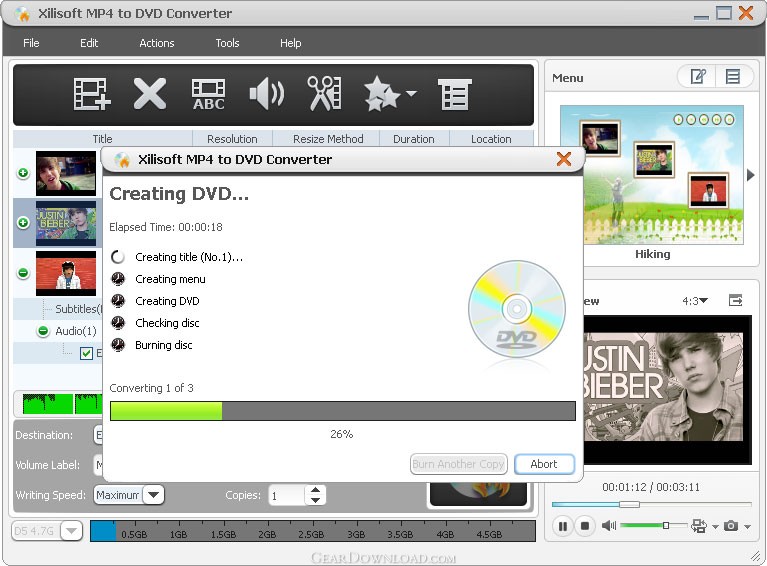Close the Creating DVD dialog
Screen dimensions: 767x566
[564, 158]
